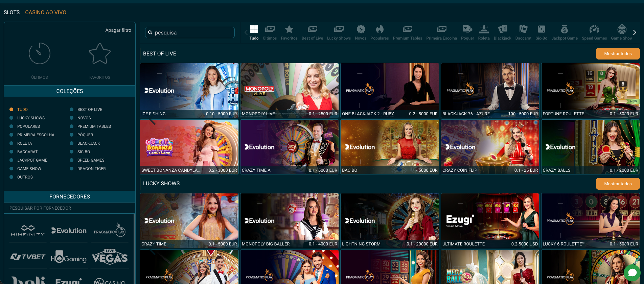Filter by TVBET provider logo
This screenshot has width=644, height=284.
(x=28, y=257)
